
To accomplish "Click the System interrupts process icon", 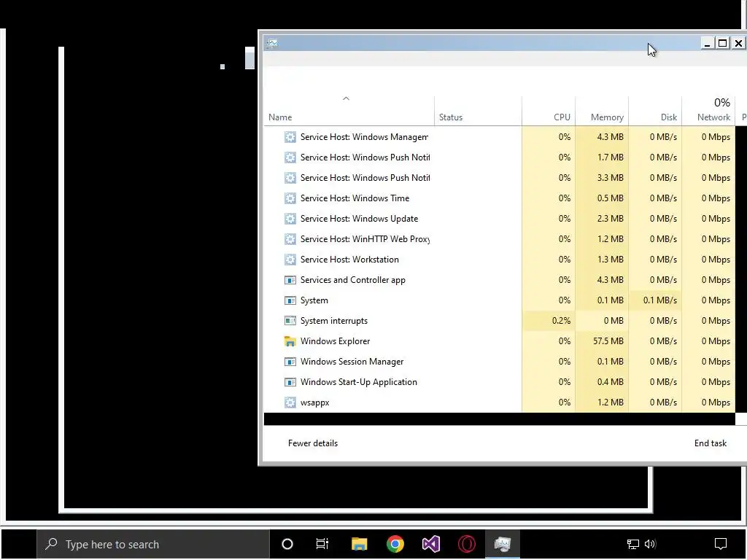I will click(x=290, y=321).
